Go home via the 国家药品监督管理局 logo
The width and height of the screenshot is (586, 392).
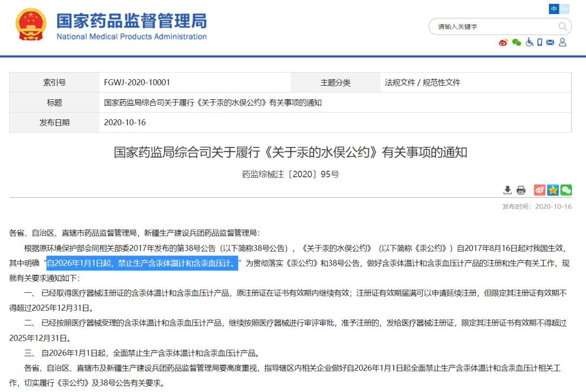(x=131, y=26)
